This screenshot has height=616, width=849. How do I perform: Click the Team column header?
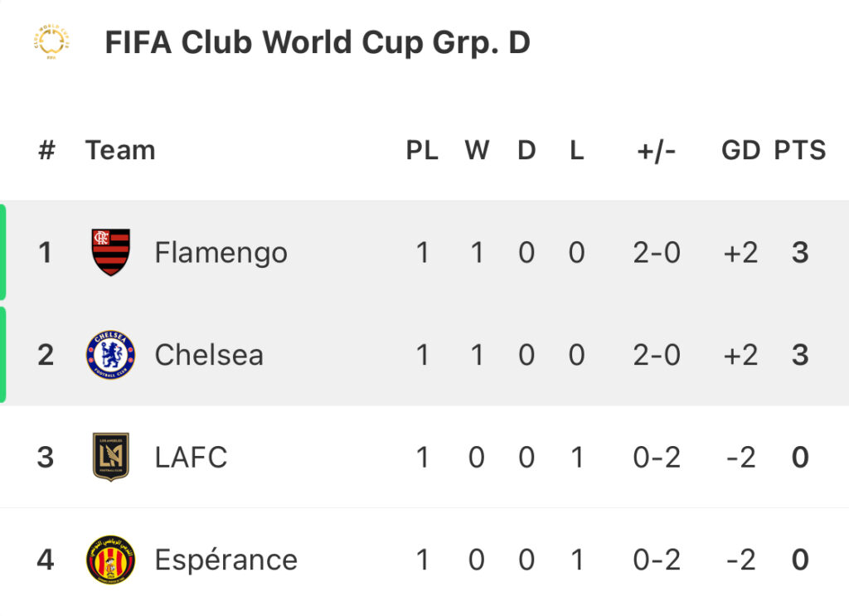[120, 151]
